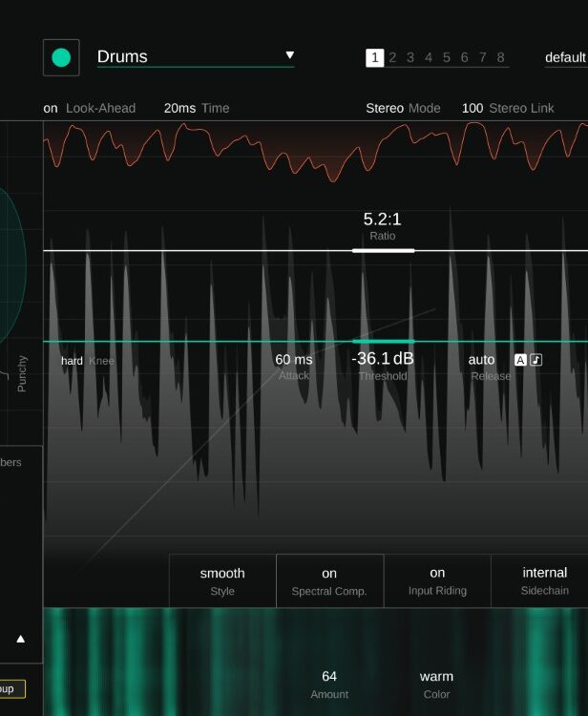Click the hard Knee setting
Image resolution: width=588 pixels, height=716 pixels.
(73, 361)
